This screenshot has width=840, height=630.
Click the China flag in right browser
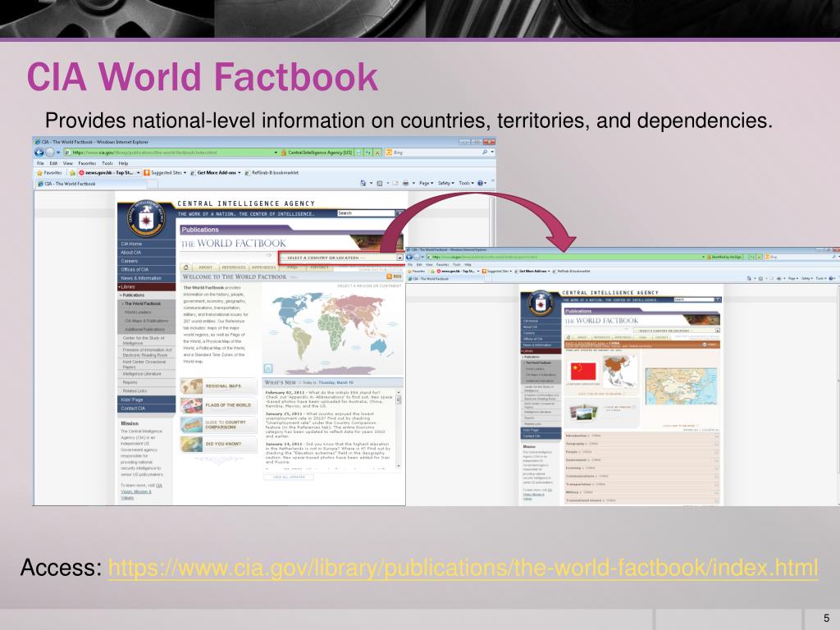tap(583, 371)
